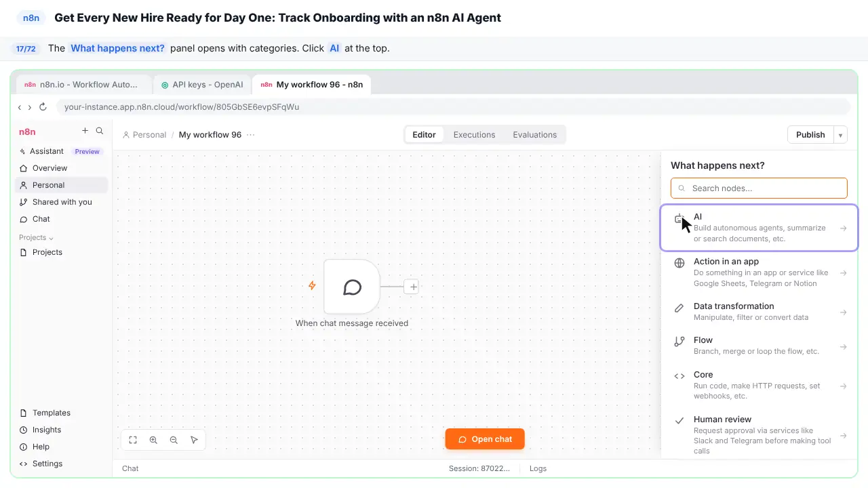
Task: Expand the Flow category arrow
Action: click(844, 347)
